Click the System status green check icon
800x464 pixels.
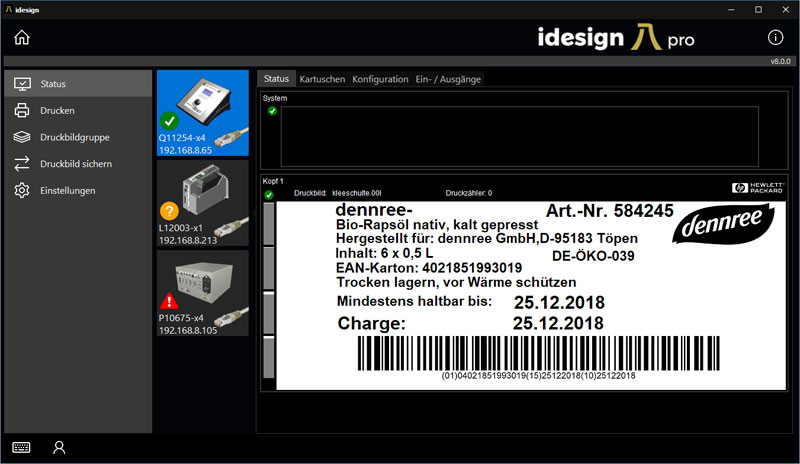point(272,111)
